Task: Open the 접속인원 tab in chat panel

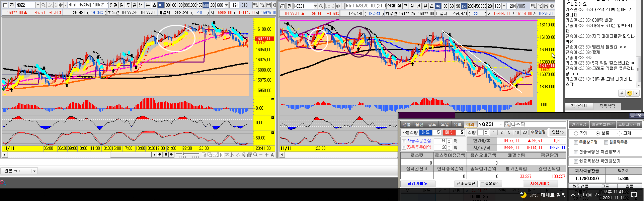Action: point(579,106)
